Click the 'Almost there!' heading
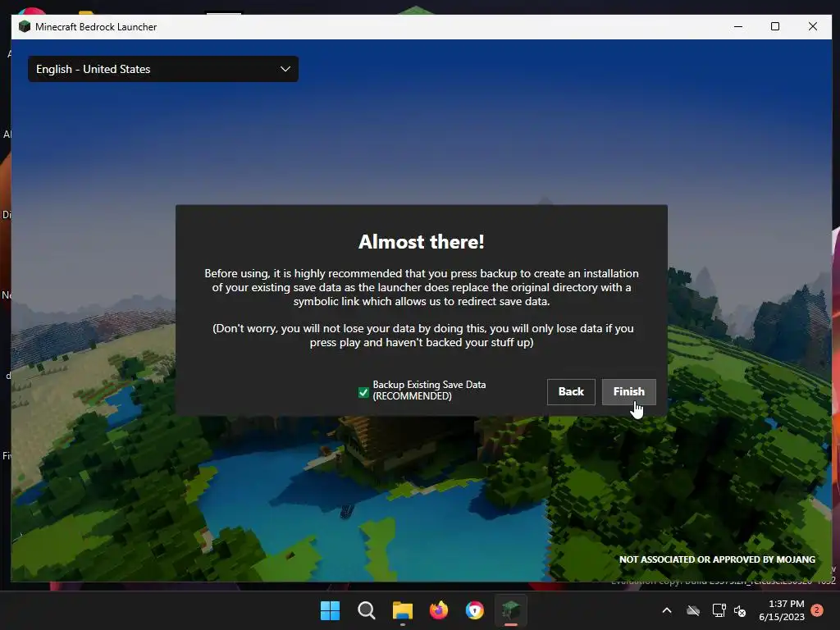 click(x=421, y=242)
